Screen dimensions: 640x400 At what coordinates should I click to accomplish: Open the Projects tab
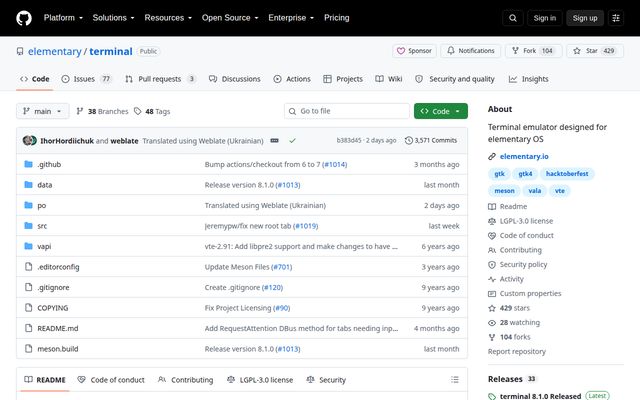tap(343, 79)
